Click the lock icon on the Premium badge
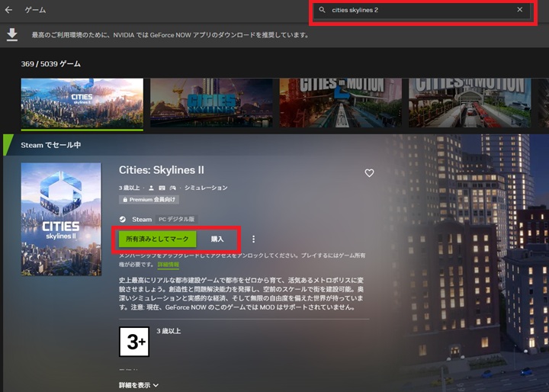The image size is (549, 392). pos(124,199)
